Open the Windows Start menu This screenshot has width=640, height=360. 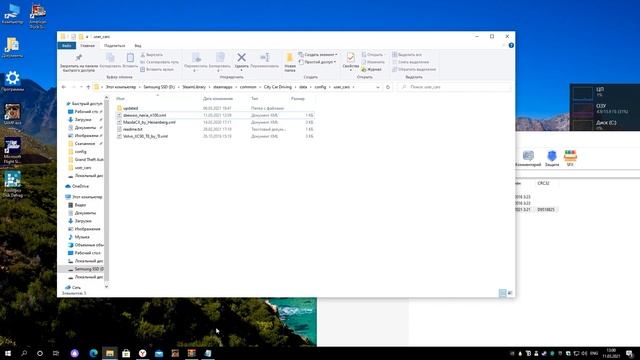[7, 353]
